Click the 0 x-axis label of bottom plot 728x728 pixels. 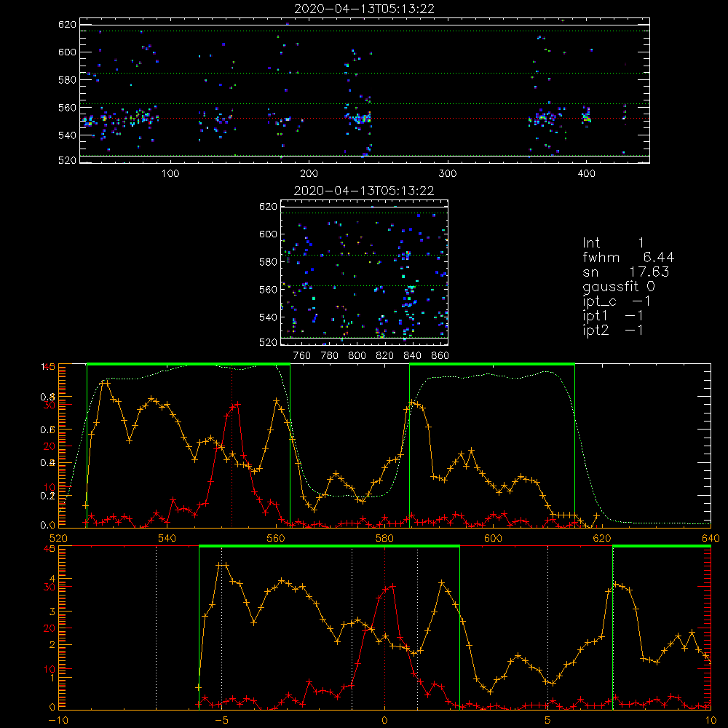(x=384, y=720)
